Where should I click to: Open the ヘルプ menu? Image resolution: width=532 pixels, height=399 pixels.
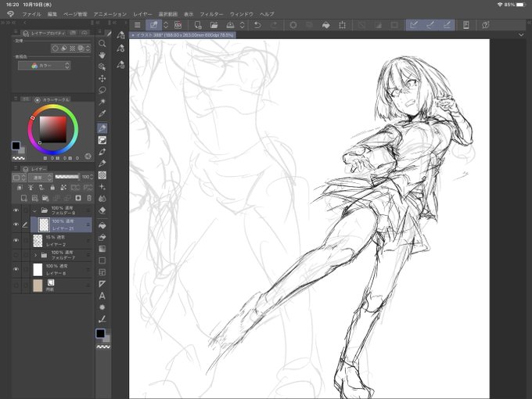click(267, 14)
